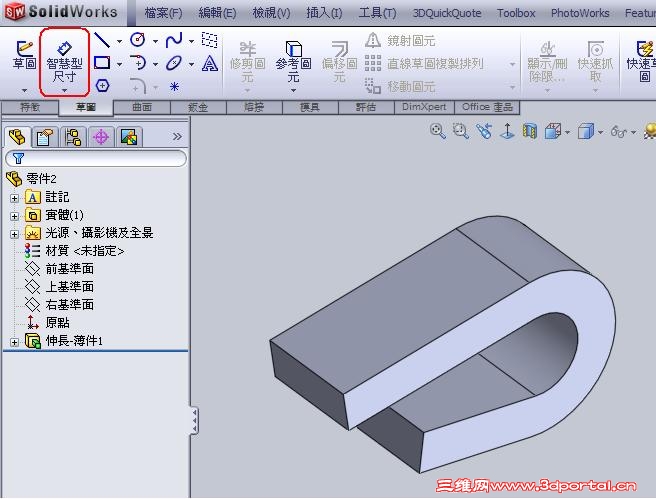This screenshot has height=499, width=656.
Task: Select the Polygon sketch tool
Action: (102, 86)
